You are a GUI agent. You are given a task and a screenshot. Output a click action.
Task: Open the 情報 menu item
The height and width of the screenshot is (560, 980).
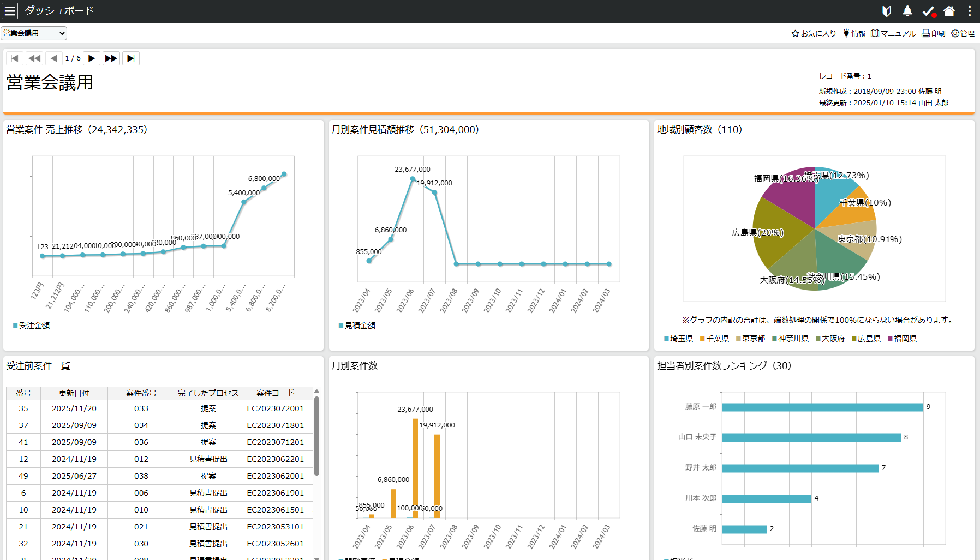(x=854, y=33)
